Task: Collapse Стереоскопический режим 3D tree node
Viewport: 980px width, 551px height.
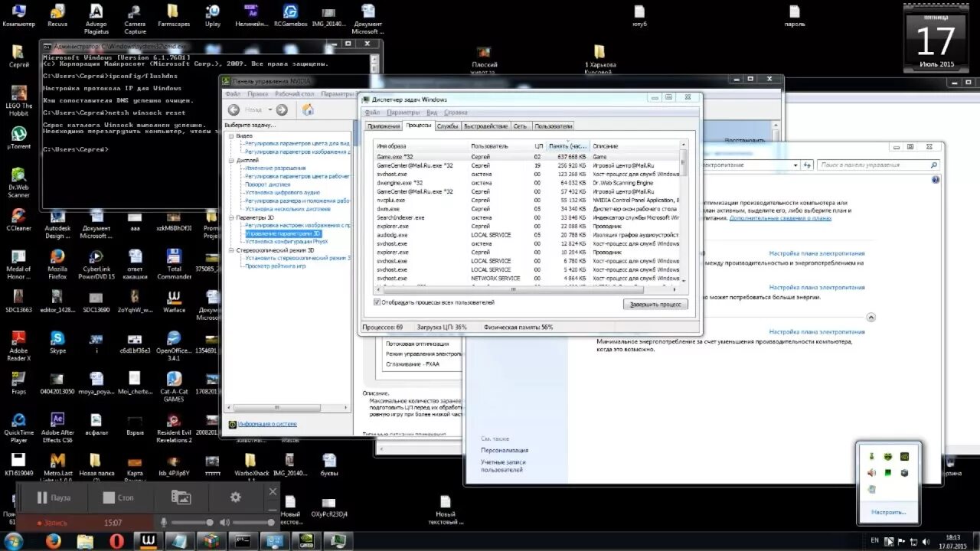Action: click(231, 249)
